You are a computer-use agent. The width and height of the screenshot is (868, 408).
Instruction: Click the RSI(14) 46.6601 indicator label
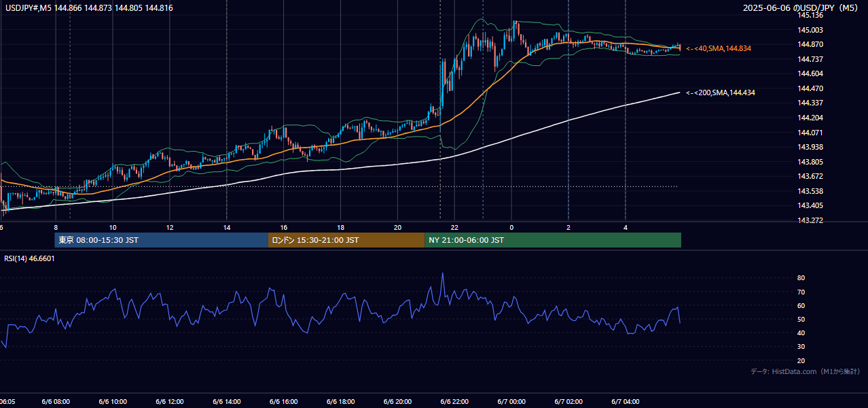(x=29, y=258)
